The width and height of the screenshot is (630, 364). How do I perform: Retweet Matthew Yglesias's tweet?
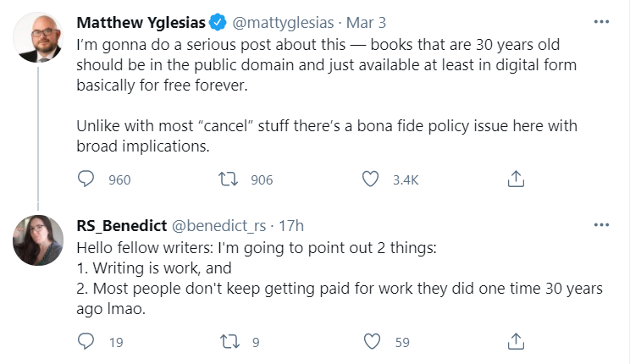(x=229, y=179)
